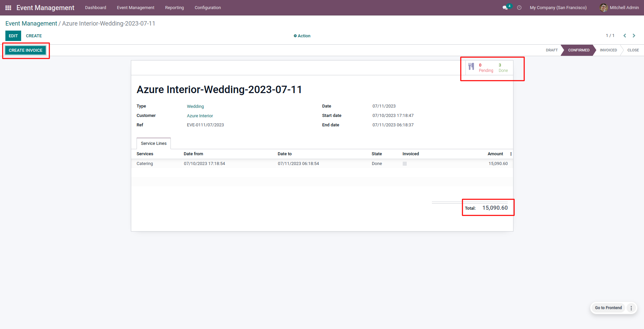Viewport: 644px width, 329px height.
Task: Toggle the Invoiced checkbox for Catering
Action: 405,164
